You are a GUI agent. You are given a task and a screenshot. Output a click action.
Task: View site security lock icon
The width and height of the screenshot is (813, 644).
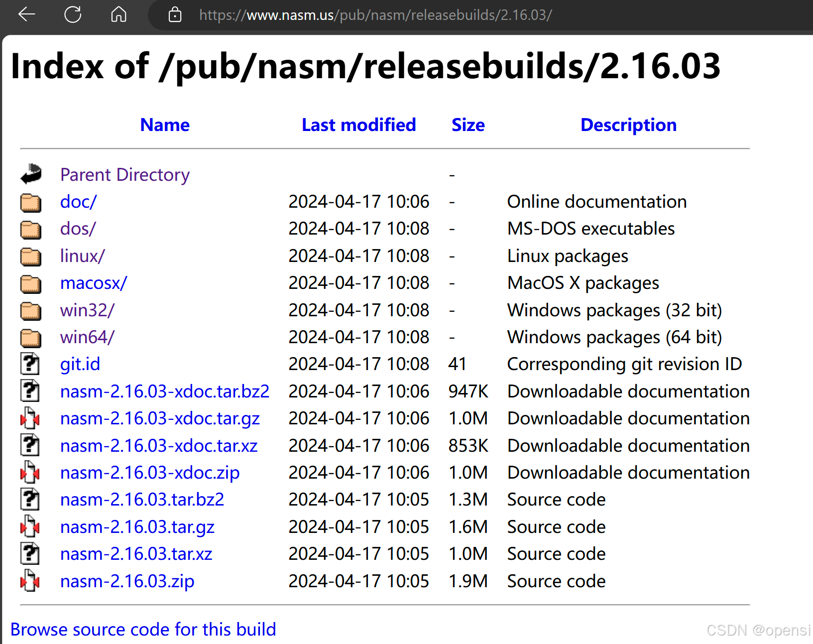pyautogui.click(x=175, y=14)
